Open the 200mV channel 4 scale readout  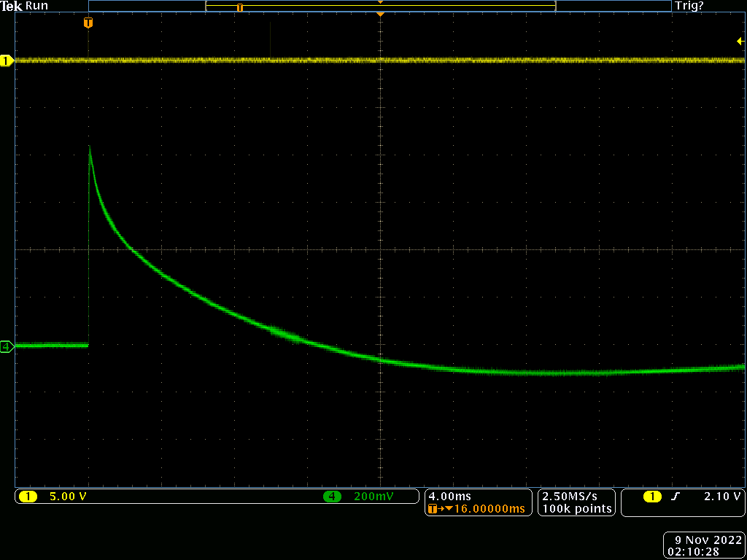pos(374,497)
